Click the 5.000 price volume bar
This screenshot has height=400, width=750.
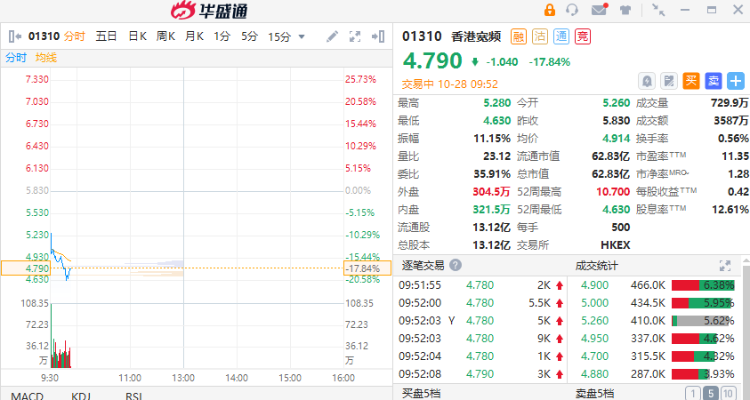pos(703,302)
